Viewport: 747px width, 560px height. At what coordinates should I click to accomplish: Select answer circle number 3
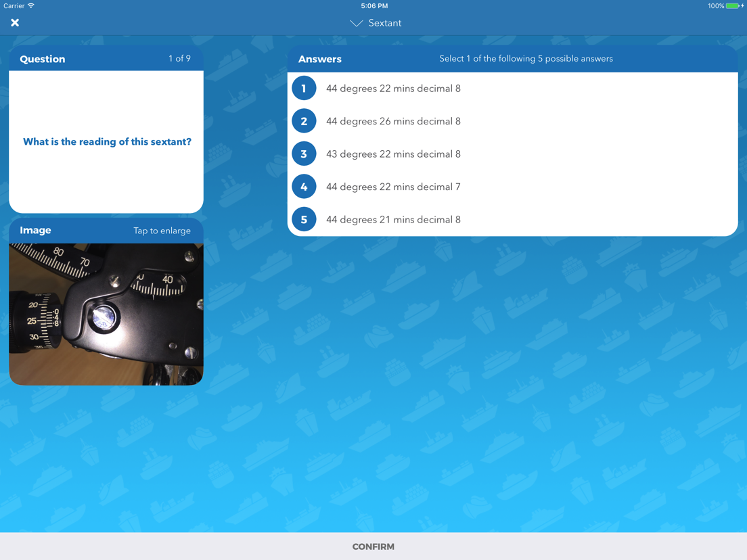tap(304, 154)
